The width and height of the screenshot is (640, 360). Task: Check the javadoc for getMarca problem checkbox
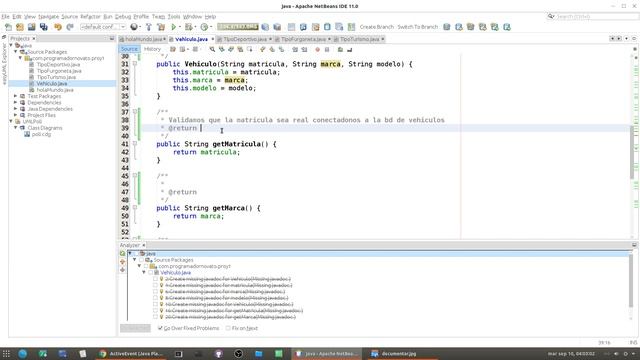[x=156, y=317]
